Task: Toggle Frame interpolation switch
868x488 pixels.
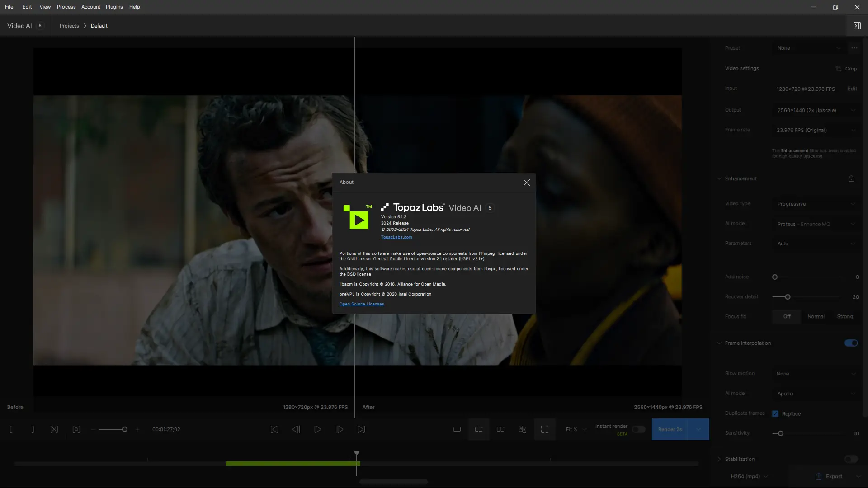Action: coord(851,343)
